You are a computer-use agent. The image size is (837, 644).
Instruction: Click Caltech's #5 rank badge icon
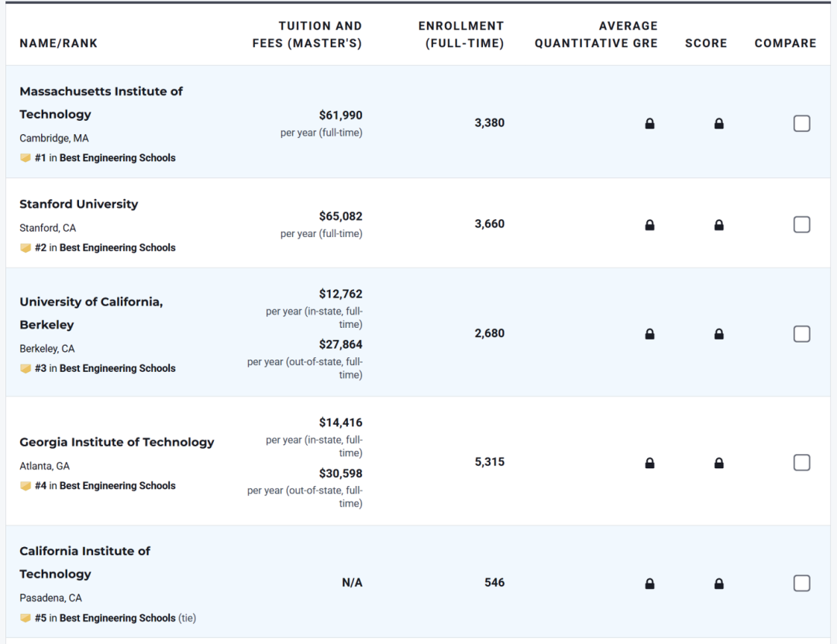(x=25, y=618)
